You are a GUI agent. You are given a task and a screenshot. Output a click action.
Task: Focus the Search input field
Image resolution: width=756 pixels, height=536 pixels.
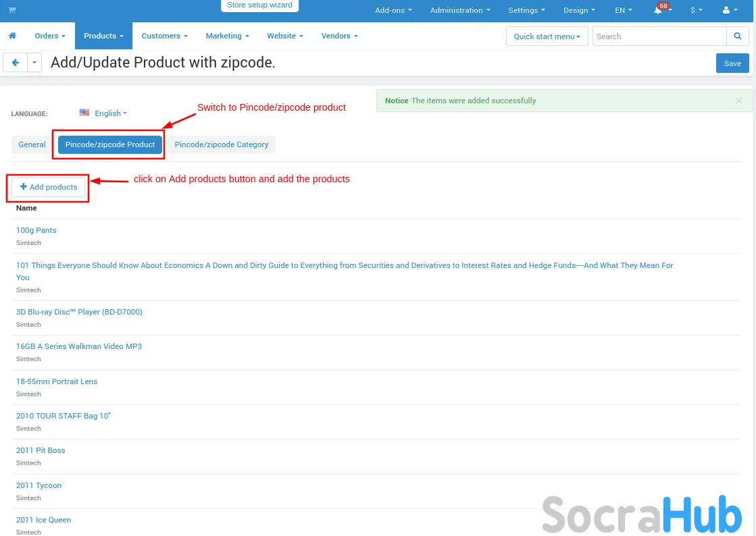[x=659, y=36]
